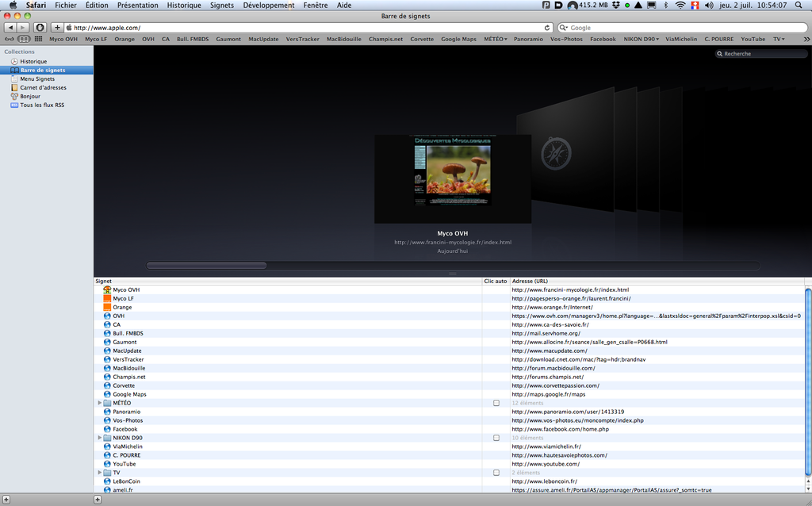Screen dimensions: 812x506
Task: Expand the TV folder triangle
Action: click(x=99, y=473)
